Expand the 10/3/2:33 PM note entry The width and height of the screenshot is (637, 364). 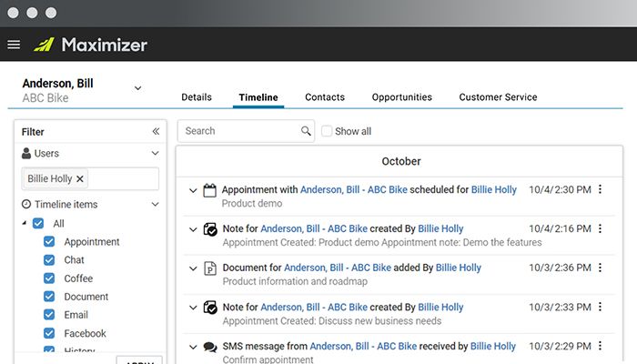click(193, 308)
